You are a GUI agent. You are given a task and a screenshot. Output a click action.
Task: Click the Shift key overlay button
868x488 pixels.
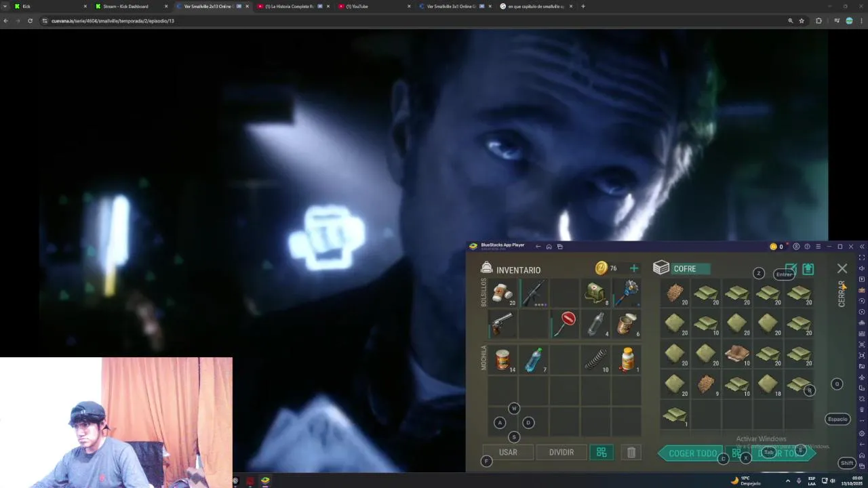846,463
